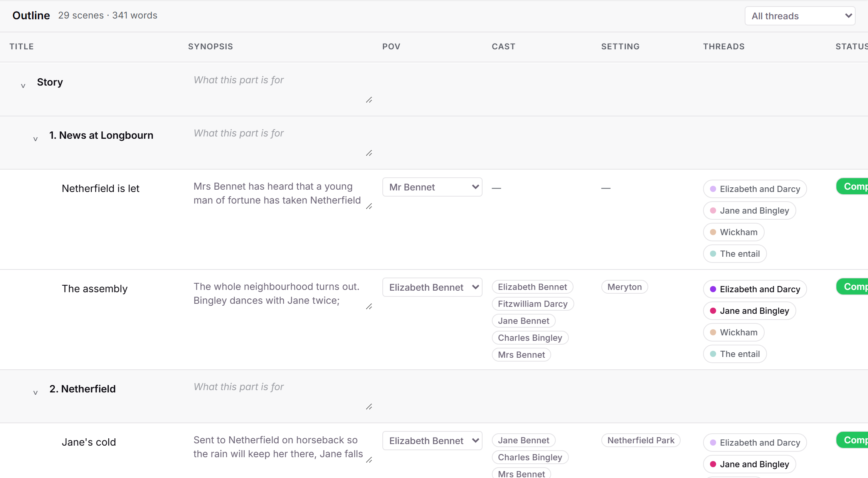868x478 pixels.
Task: Toggle Wickham thread on The assembly row
Action: [733, 332]
